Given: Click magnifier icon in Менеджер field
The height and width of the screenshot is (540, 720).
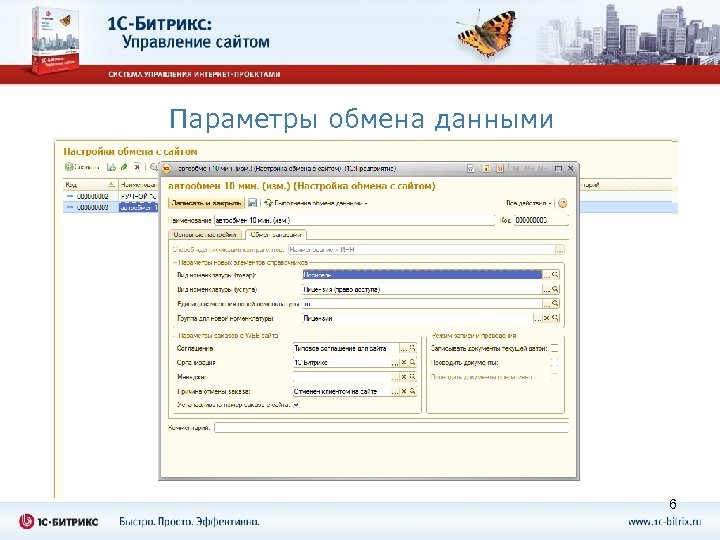Looking at the screenshot, I should click(412, 377).
